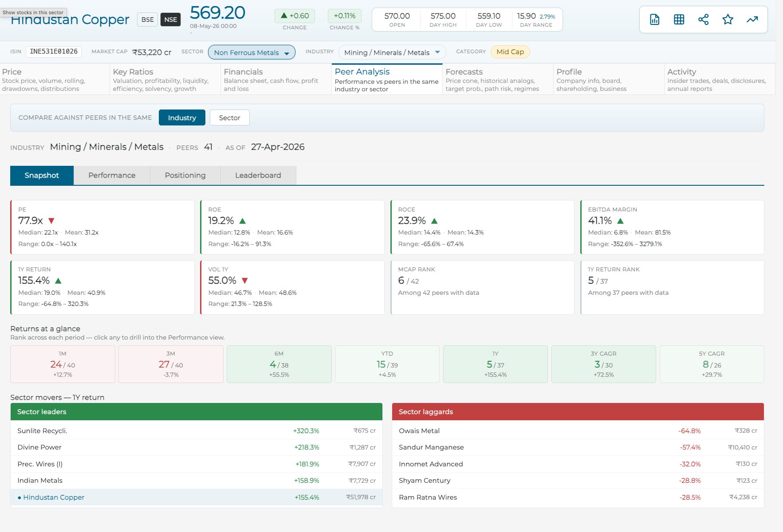Click the 1Y Return Rank card
783x532 pixels.
[672, 287]
